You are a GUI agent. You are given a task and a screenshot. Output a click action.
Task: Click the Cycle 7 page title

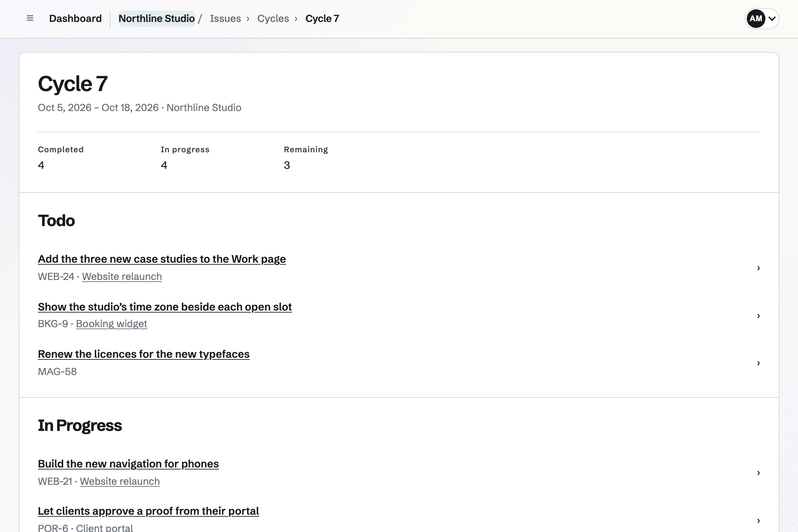[x=72, y=84]
